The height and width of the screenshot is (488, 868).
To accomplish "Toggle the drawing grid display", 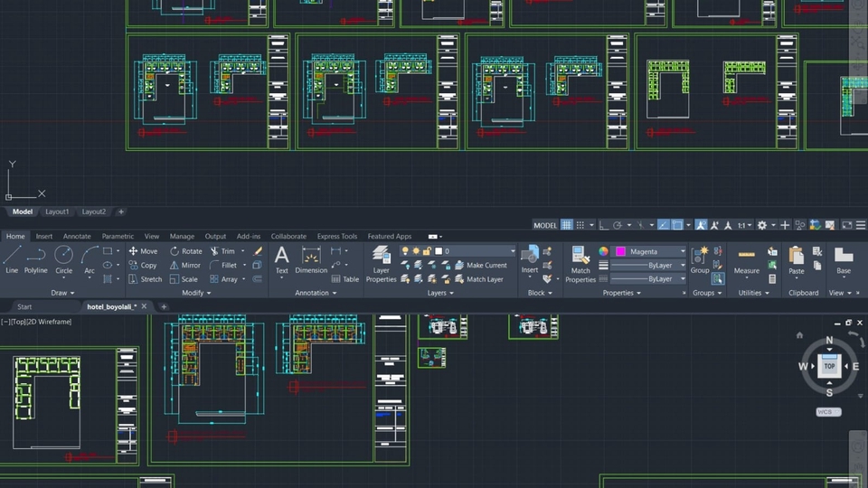I will pyautogui.click(x=567, y=225).
